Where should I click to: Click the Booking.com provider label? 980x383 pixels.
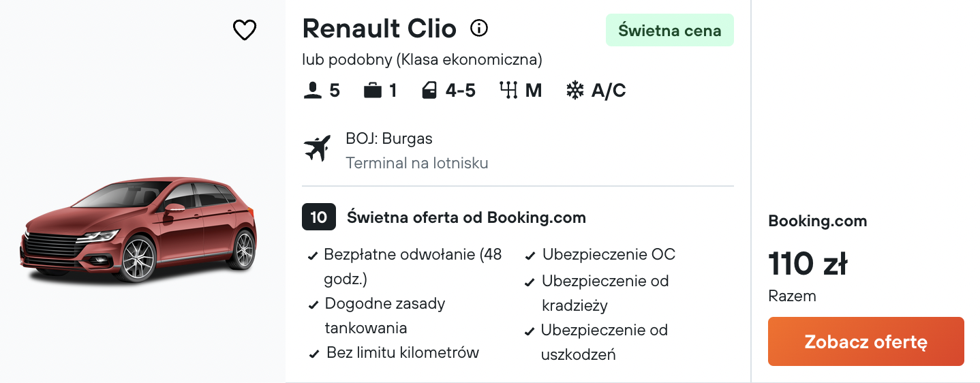(818, 221)
